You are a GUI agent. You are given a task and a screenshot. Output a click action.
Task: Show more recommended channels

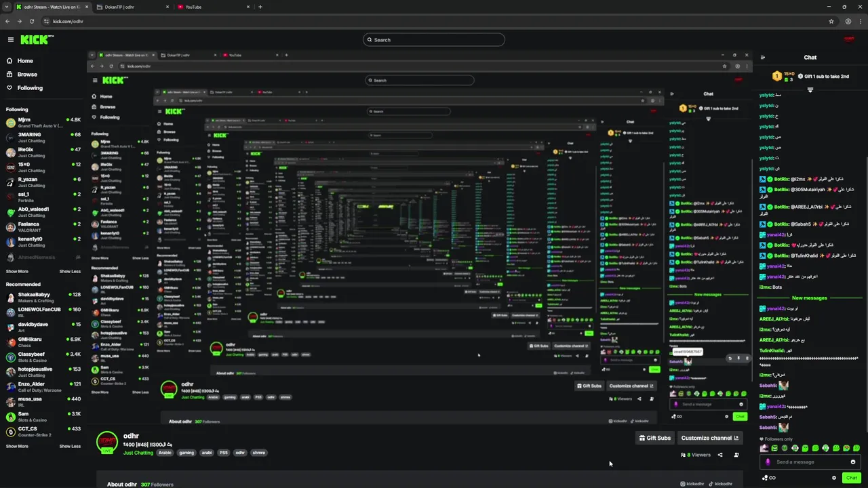[17, 446]
